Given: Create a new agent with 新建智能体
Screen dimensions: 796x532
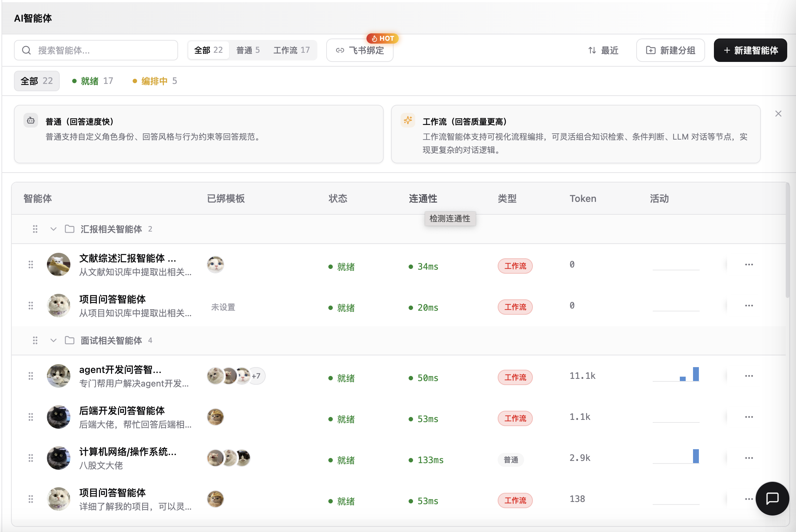Looking at the screenshot, I should pyautogui.click(x=750, y=50).
